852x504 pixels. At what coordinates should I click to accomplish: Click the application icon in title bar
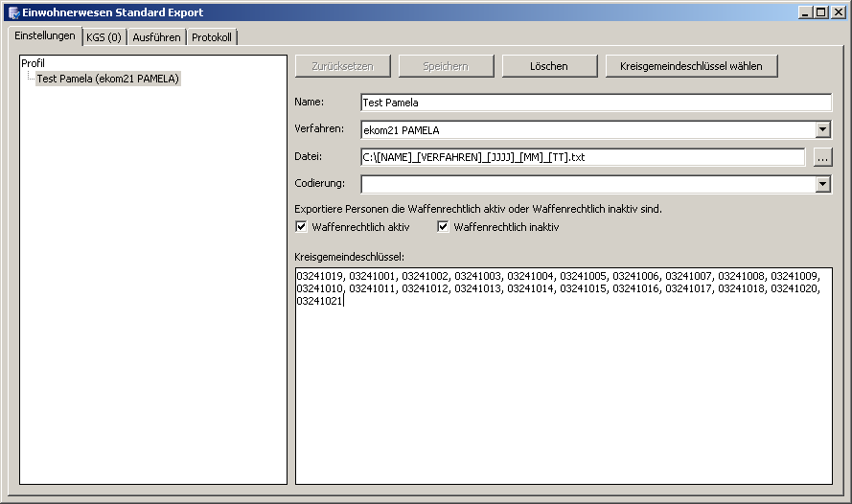coord(13,12)
